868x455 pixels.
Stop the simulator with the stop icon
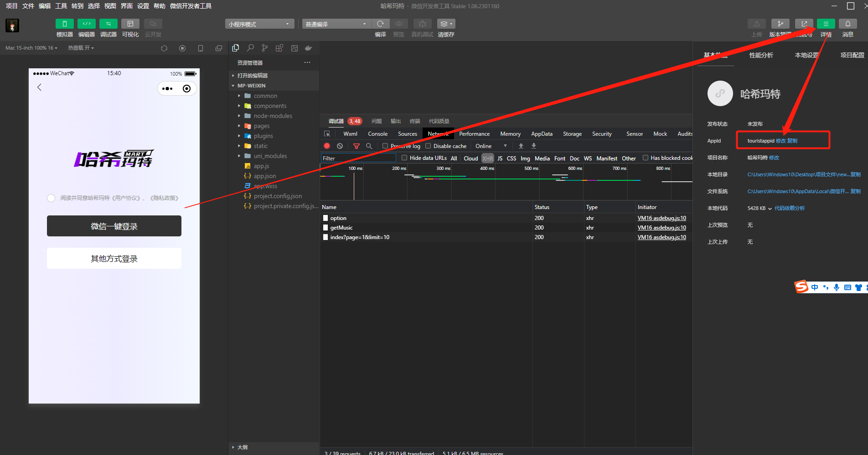[x=182, y=48]
